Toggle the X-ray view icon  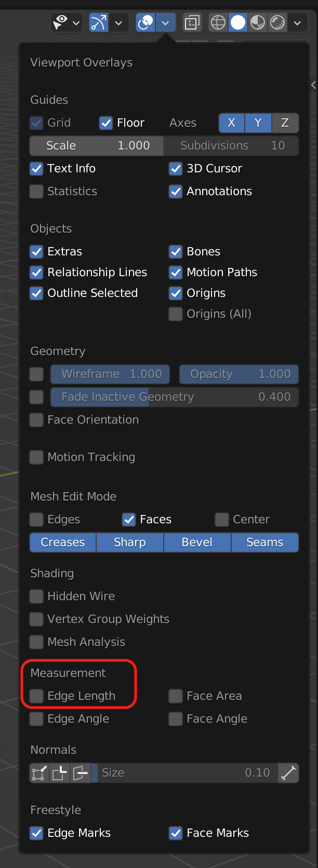[192, 23]
